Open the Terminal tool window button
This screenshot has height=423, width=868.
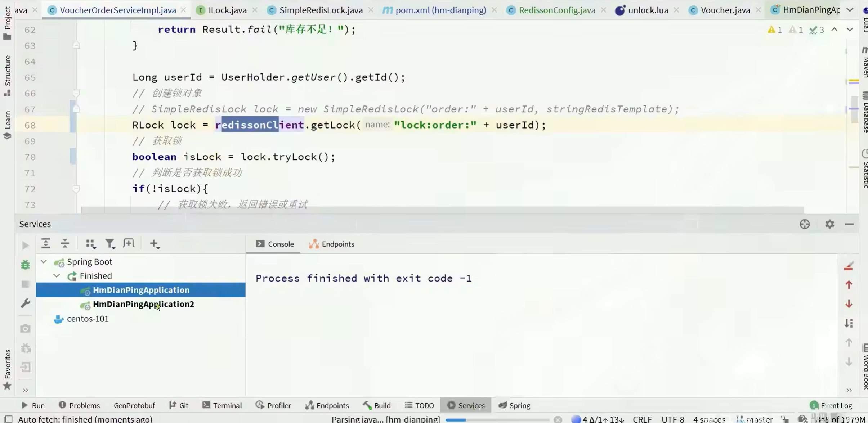pos(222,405)
